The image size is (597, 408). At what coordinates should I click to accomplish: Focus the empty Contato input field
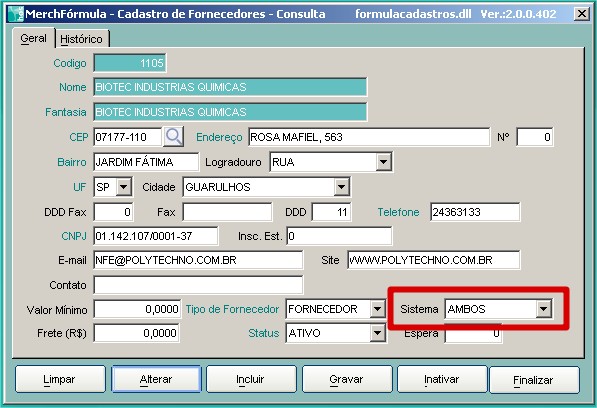[198, 285]
